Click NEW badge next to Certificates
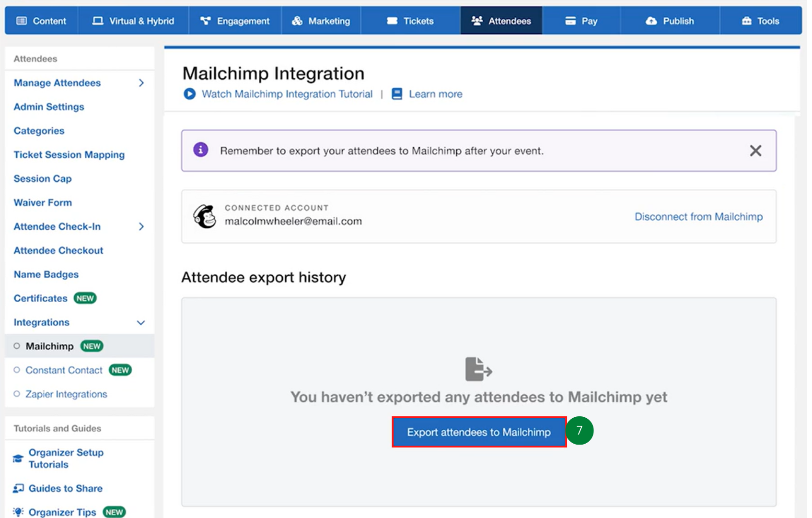The height and width of the screenshot is (518, 812). [85, 298]
